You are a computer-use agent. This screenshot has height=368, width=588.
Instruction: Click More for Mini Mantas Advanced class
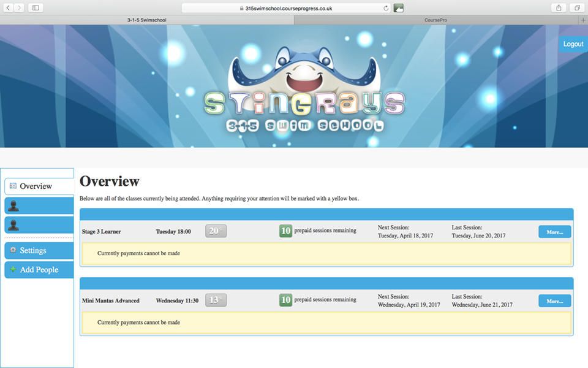555,301
